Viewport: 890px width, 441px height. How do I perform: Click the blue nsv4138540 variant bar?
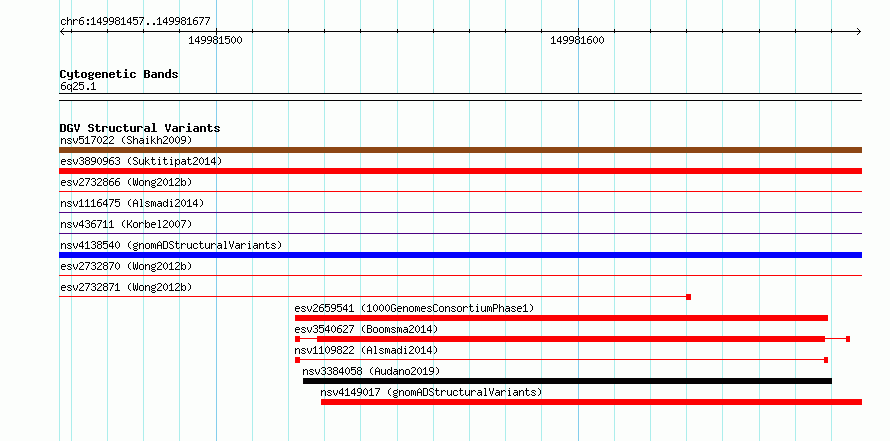(x=460, y=255)
